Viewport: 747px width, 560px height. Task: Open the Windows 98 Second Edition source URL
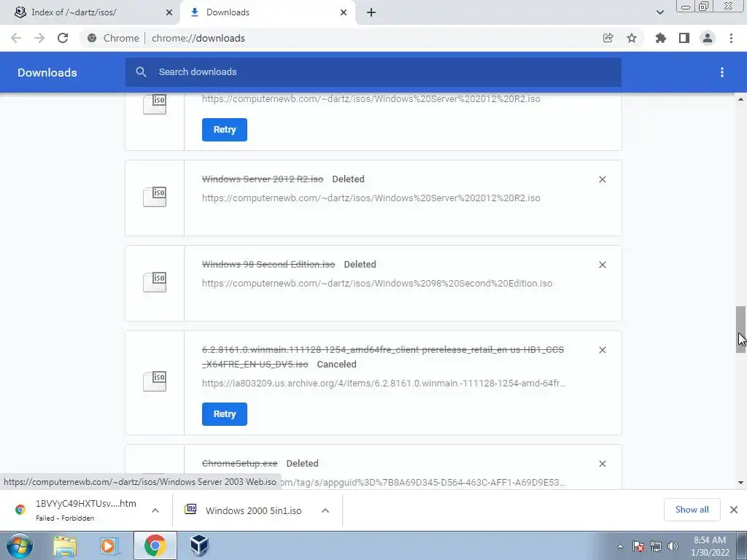click(x=377, y=284)
